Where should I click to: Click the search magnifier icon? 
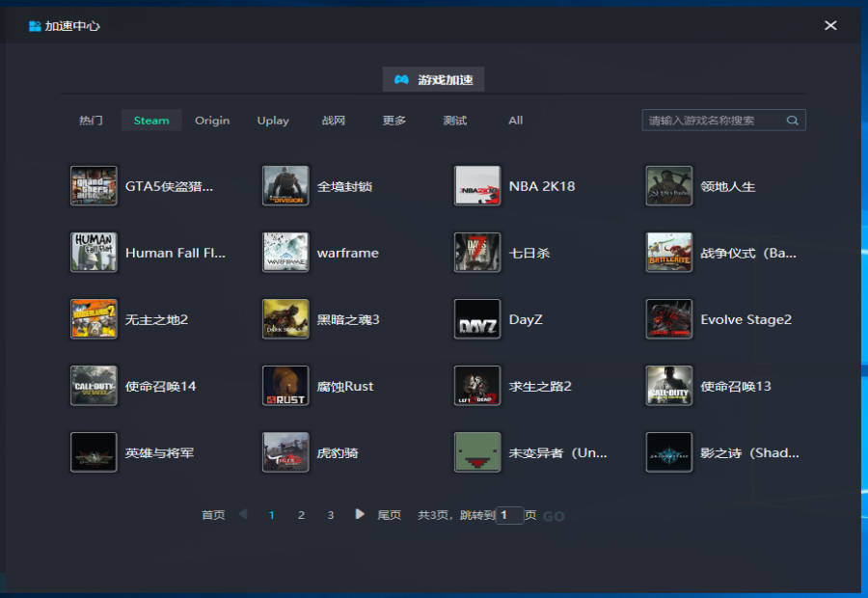tap(793, 121)
